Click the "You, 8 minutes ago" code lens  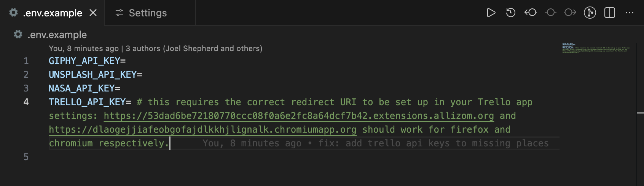(84, 48)
